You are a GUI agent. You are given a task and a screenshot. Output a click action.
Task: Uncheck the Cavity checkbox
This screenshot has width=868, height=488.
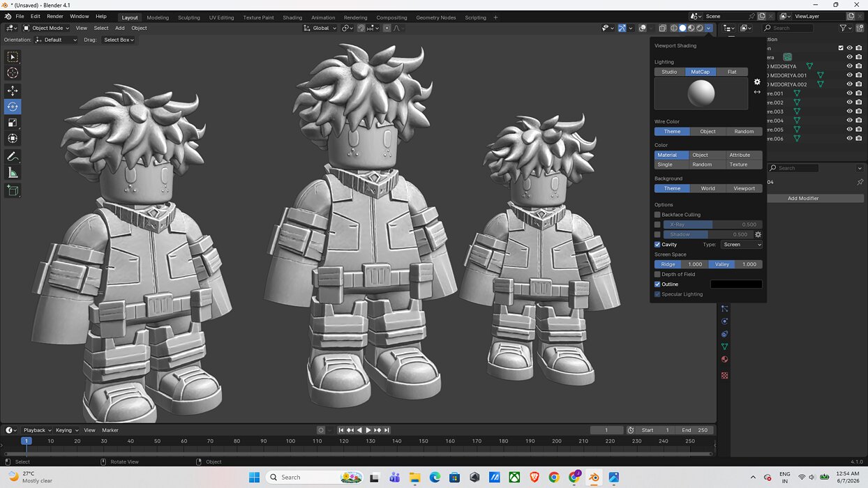[x=657, y=245]
